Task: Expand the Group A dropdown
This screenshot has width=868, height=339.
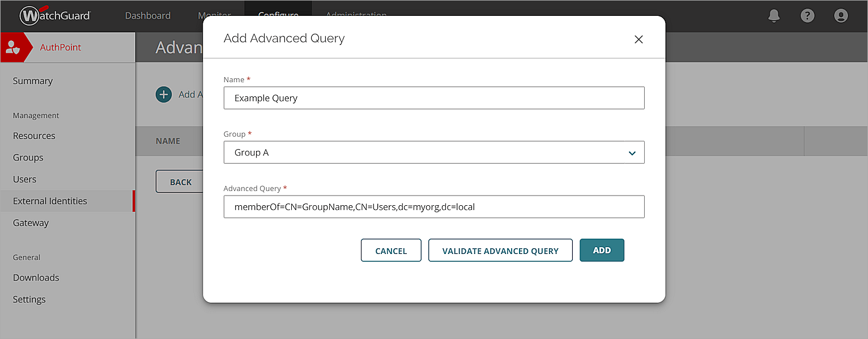Action: (632, 152)
